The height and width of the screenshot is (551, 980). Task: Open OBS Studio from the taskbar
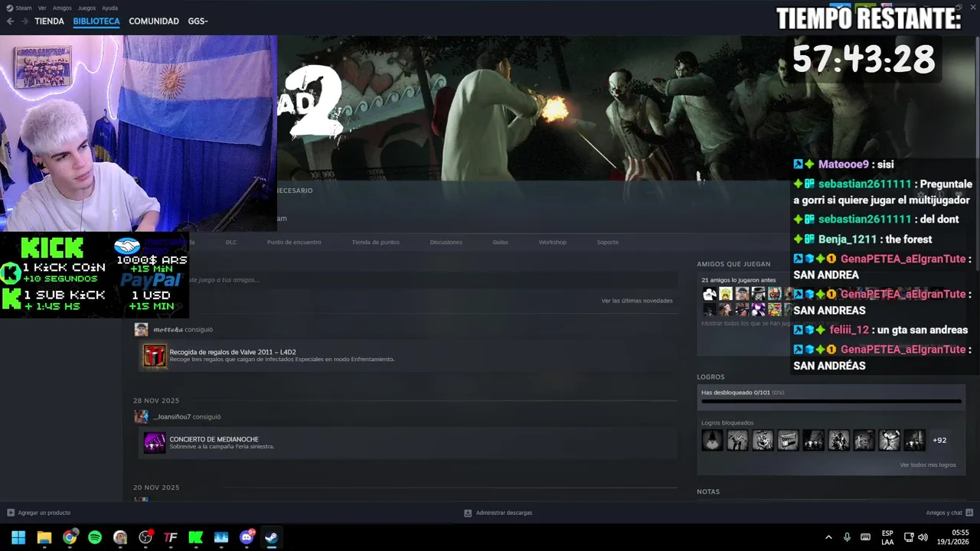pos(145,537)
